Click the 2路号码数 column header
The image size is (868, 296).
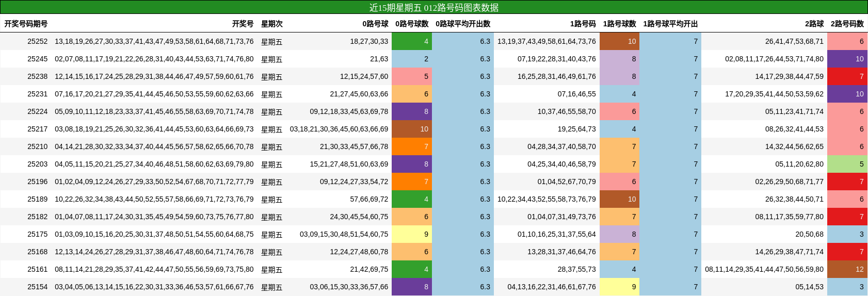coord(847,24)
